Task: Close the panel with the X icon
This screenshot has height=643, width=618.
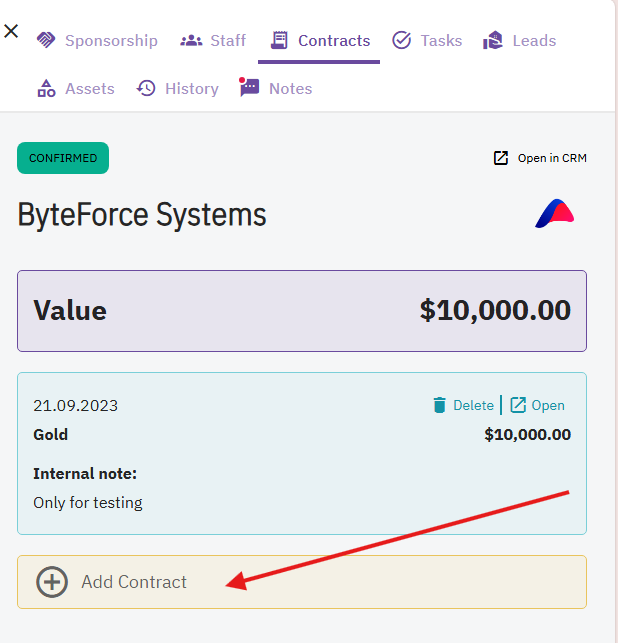Action: (11, 31)
